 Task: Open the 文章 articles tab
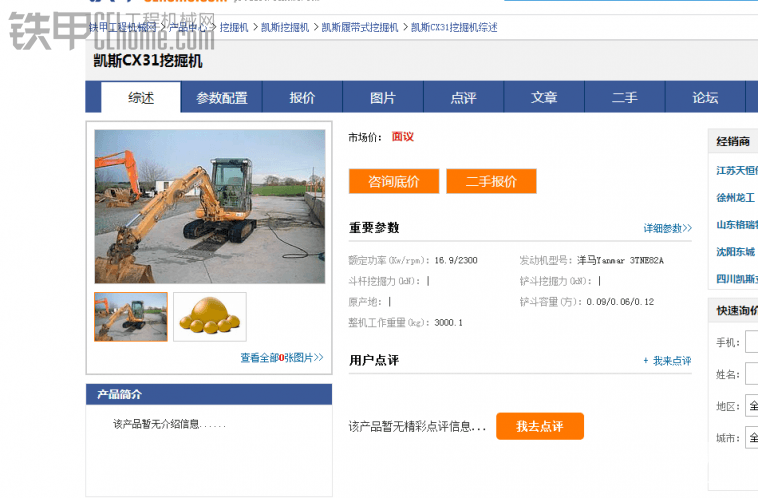coord(544,98)
